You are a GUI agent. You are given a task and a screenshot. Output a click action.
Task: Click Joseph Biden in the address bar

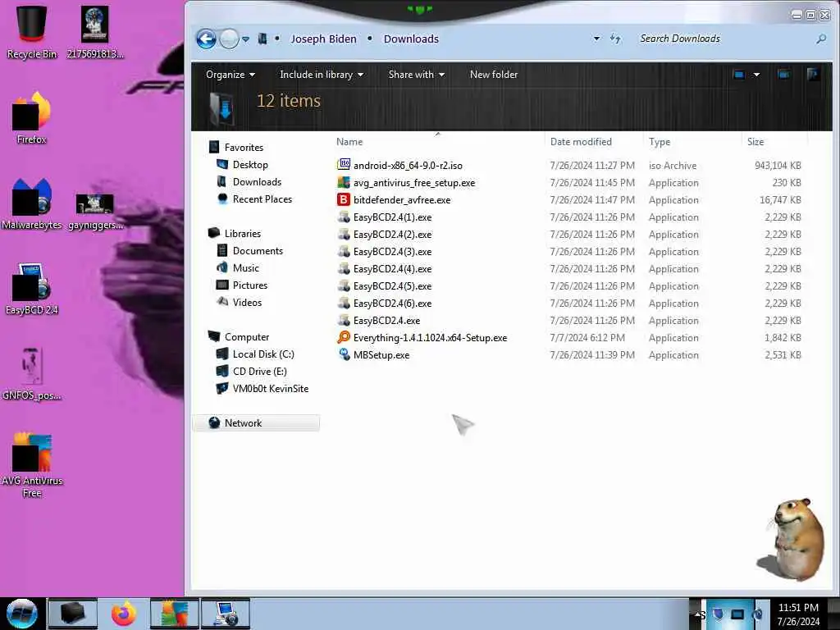pos(323,39)
